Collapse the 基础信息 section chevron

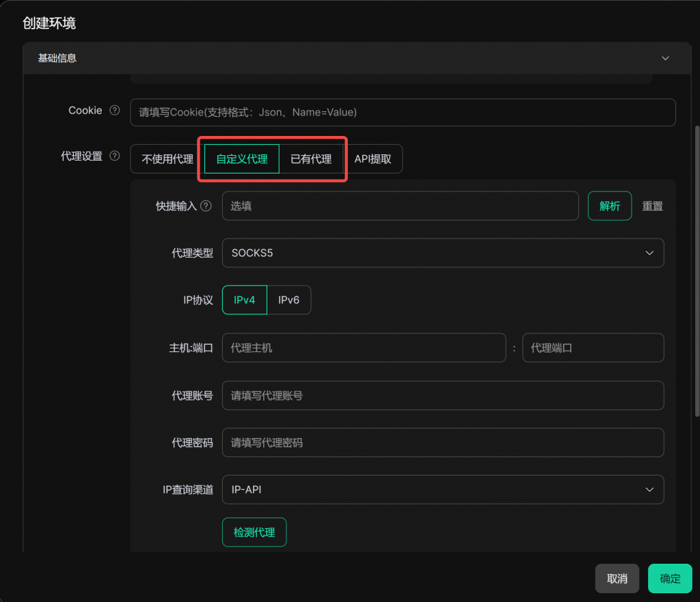coord(665,58)
